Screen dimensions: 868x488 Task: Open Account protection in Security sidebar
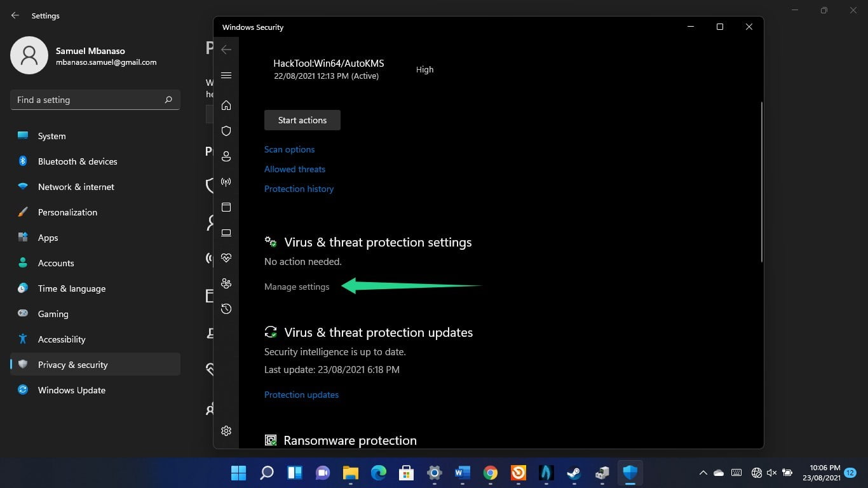click(x=226, y=156)
